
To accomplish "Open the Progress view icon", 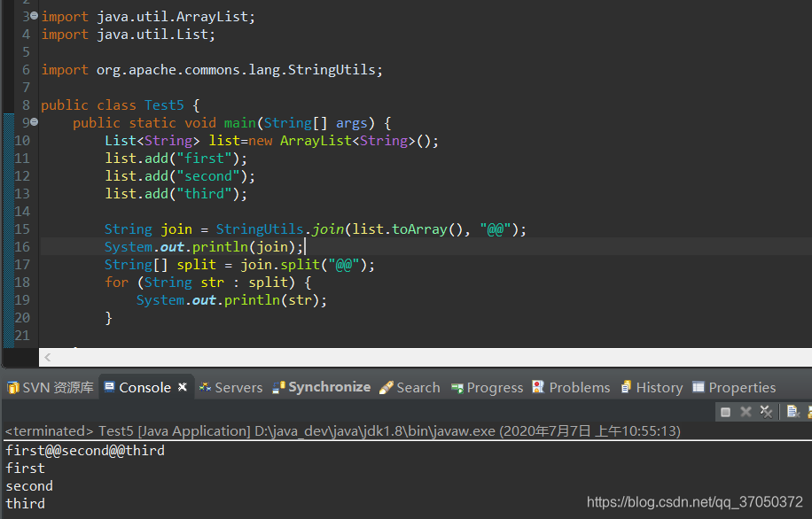I will 487,387.
